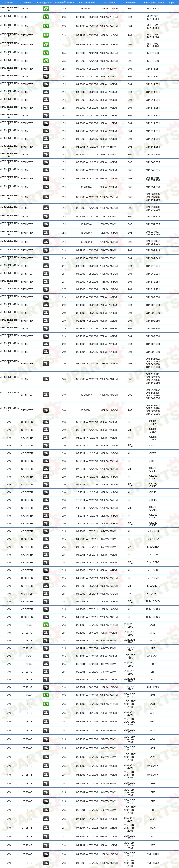Click the Rodzaj paliwa column header
Screen dimensions: 179x868
[x=45, y=2]
